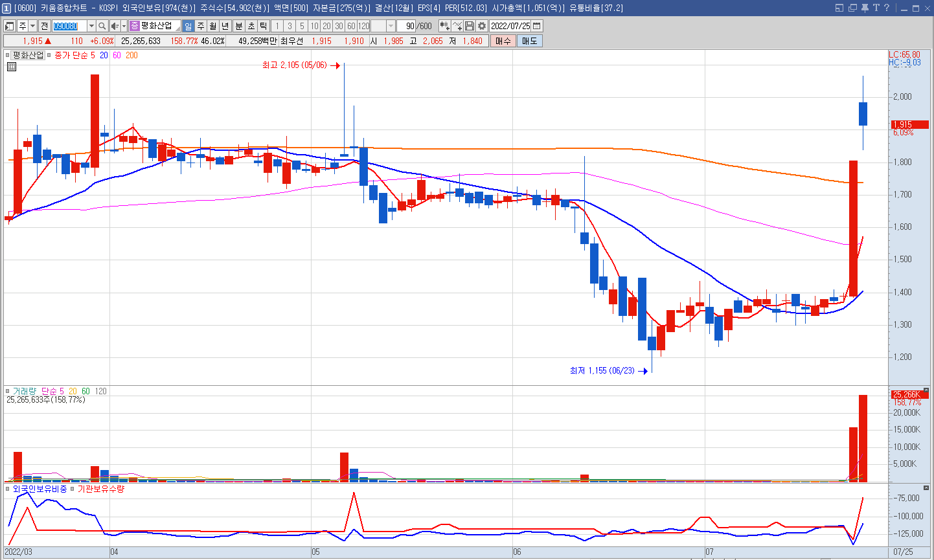This screenshot has height=560, width=934.
Task: Switch to 월 monthly period
Action: [x=213, y=26]
